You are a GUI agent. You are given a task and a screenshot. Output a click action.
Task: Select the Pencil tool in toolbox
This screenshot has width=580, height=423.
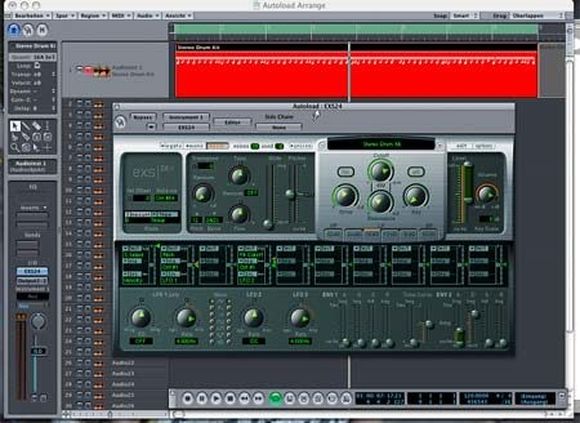[x=26, y=126]
